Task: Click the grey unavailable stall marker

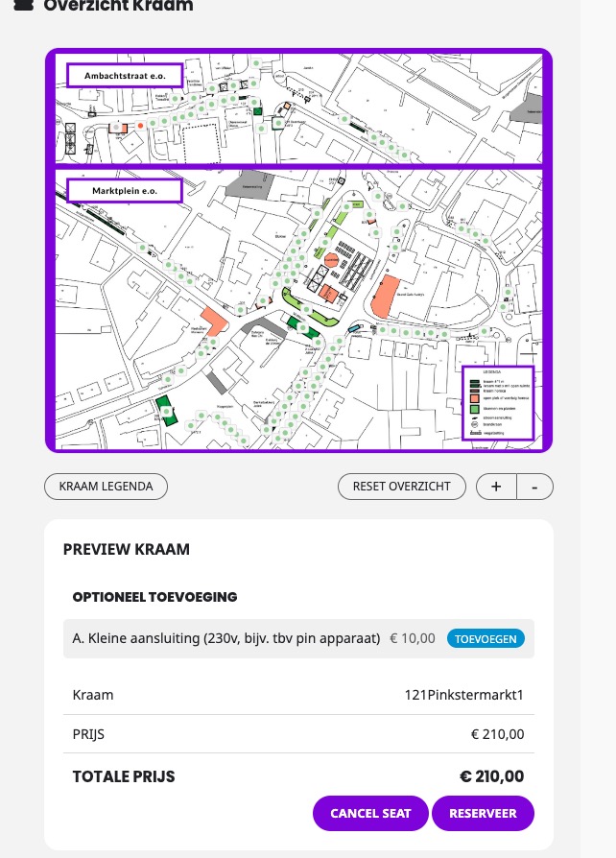Action: click(116, 128)
